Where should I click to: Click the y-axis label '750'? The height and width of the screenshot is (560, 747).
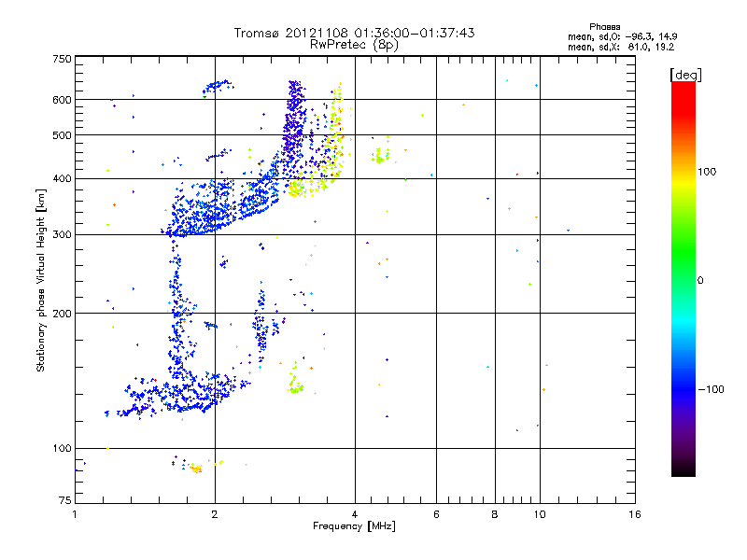click(62, 59)
